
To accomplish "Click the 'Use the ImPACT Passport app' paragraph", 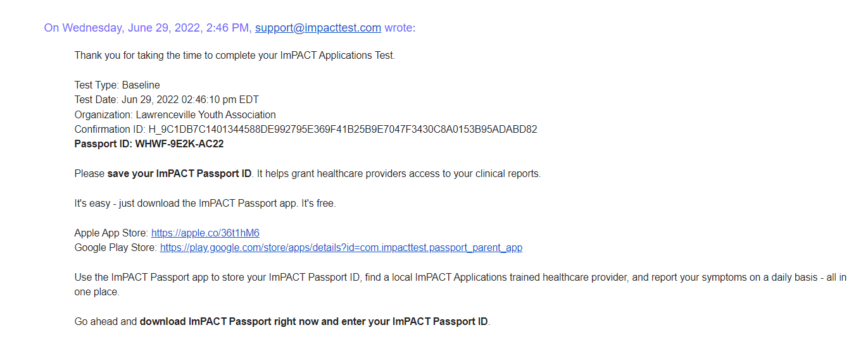I will [460, 285].
